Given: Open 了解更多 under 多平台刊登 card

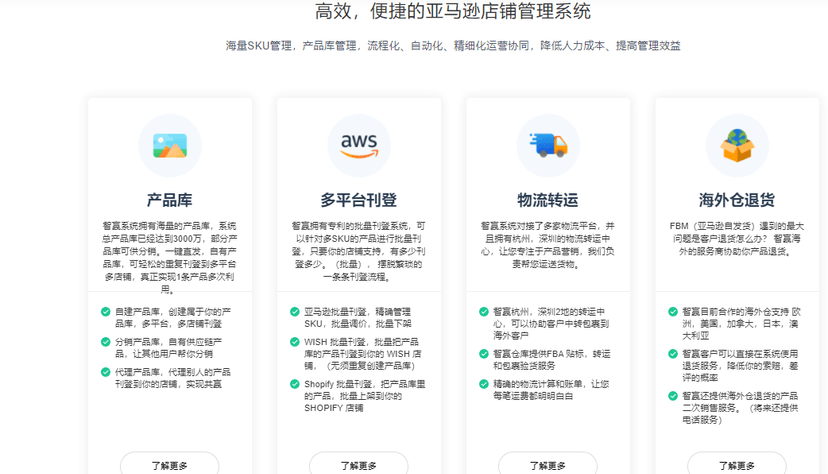Looking at the screenshot, I should [359, 465].
